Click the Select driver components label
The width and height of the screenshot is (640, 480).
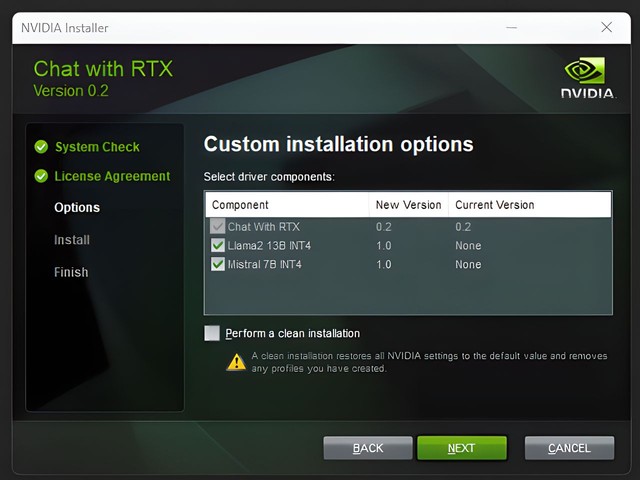click(x=269, y=177)
